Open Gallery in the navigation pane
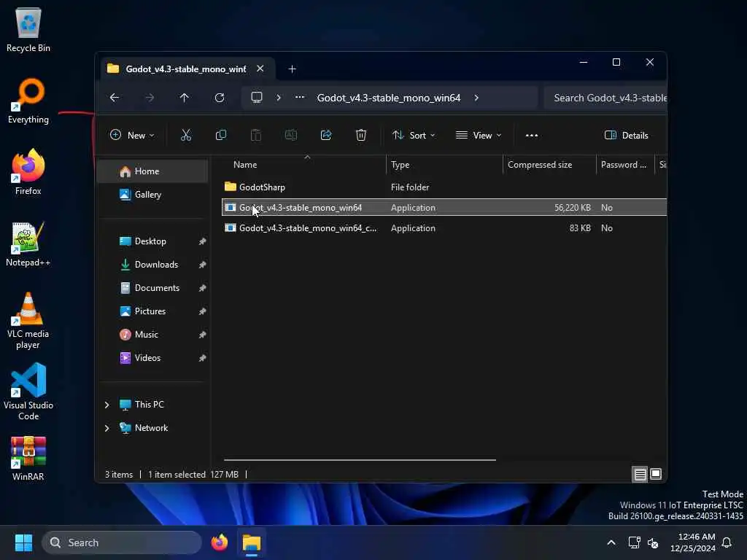 (x=153, y=195)
